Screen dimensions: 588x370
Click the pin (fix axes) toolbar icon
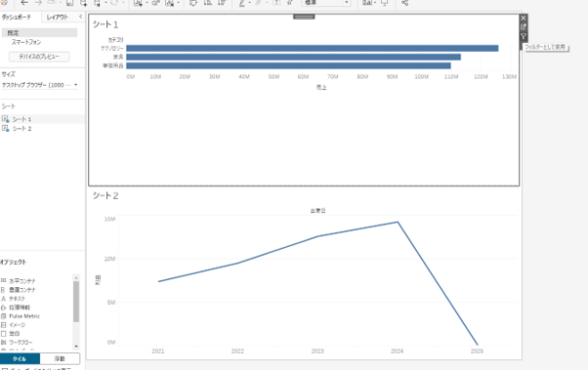(x=290, y=3)
